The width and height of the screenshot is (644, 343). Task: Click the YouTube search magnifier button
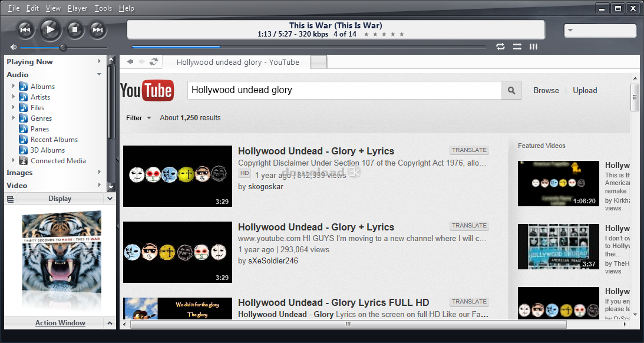(511, 90)
